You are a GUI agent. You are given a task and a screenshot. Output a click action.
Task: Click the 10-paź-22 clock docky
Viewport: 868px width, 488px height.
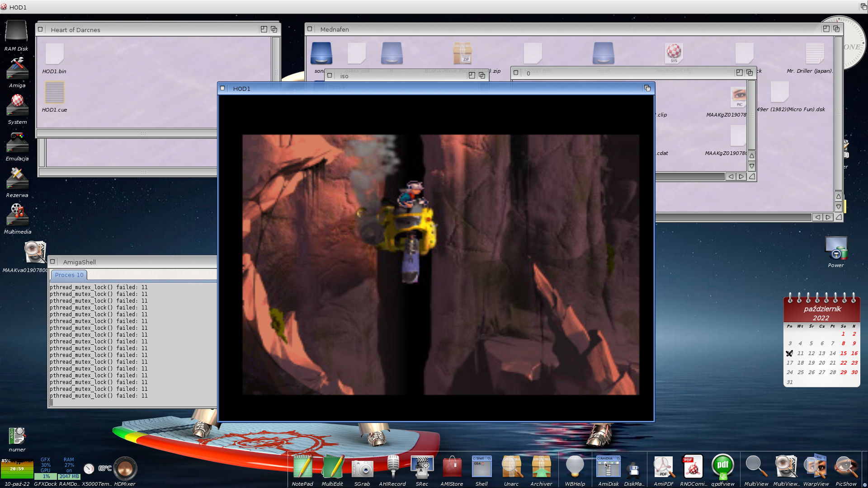(x=17, y=469)
